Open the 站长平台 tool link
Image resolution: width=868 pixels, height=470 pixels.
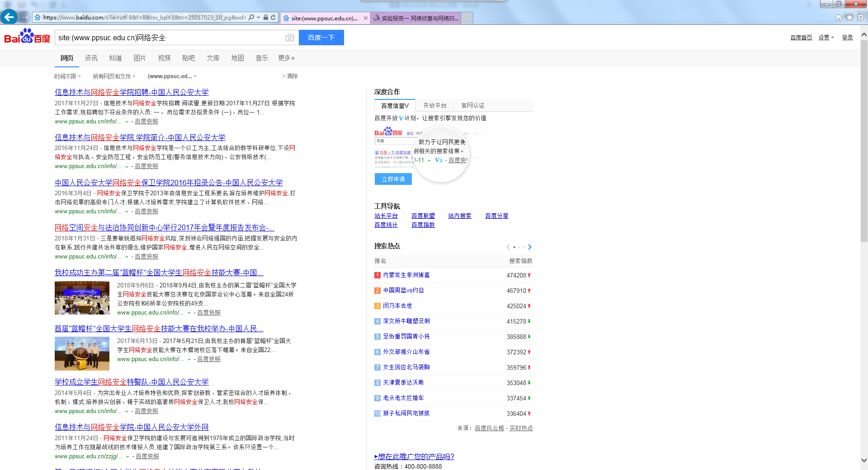[x=386, y=216]
